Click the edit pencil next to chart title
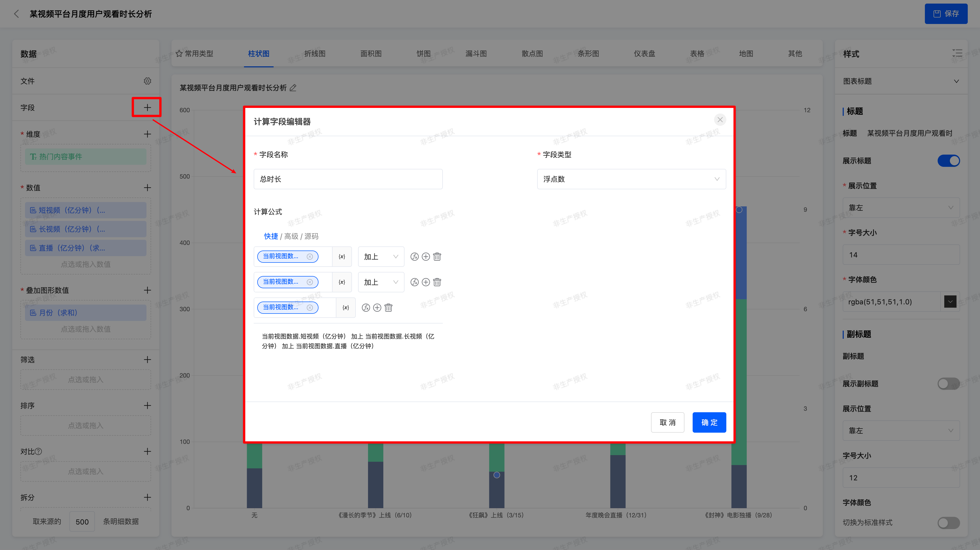This screenshot has width=980, height=550. point(293,88)
